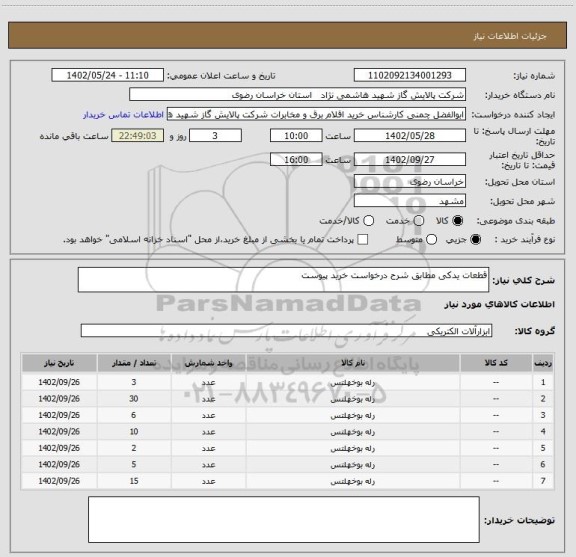Click رله بوخهلتس in row 5
This screenshot has height=557, width=576.
point(353,448)
